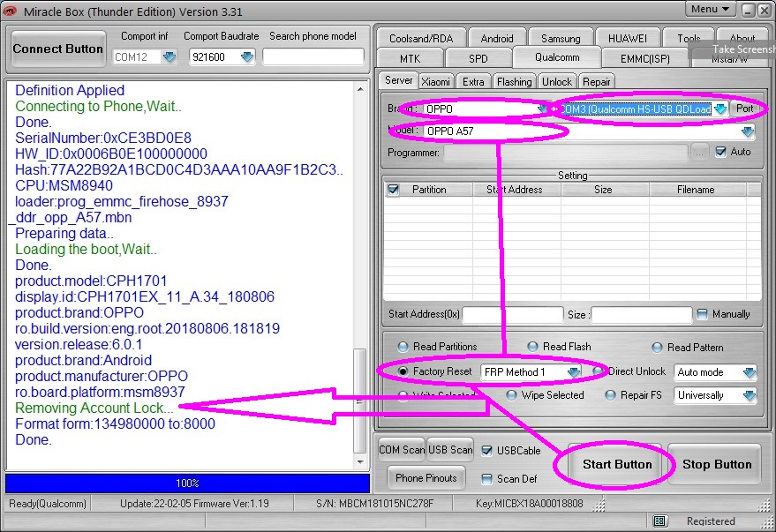776x532 pixels.
Task: Toggle the Auto programmer checkbox
Action: [721, 152]
